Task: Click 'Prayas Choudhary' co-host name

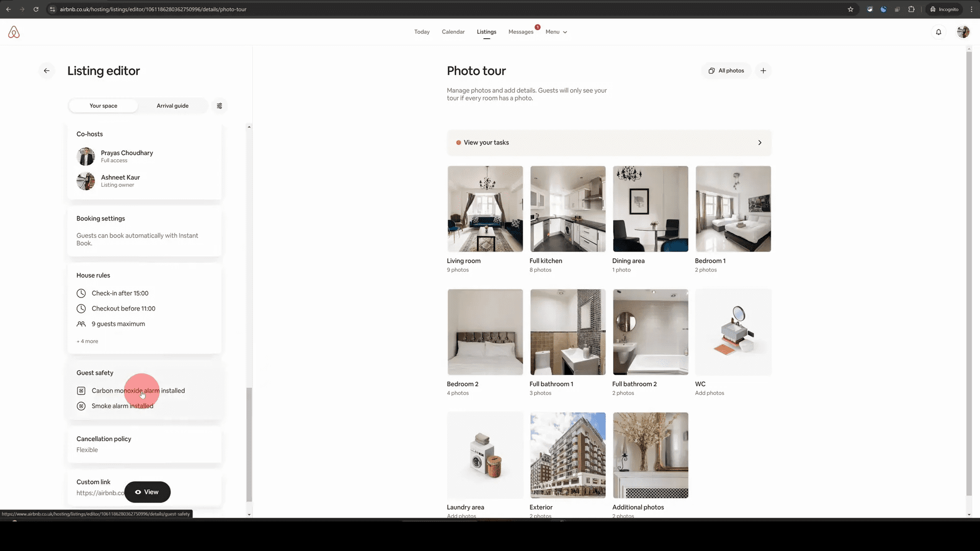Action: (127, 153)
